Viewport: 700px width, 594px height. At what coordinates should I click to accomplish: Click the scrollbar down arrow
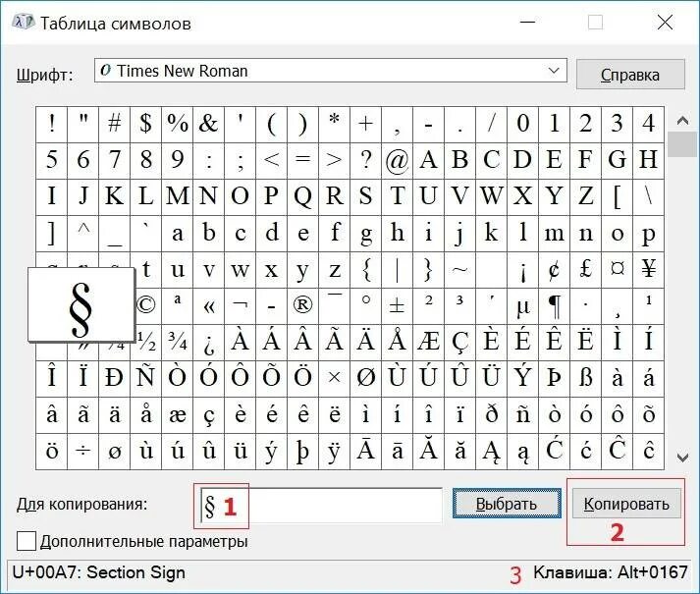point(682,457)
